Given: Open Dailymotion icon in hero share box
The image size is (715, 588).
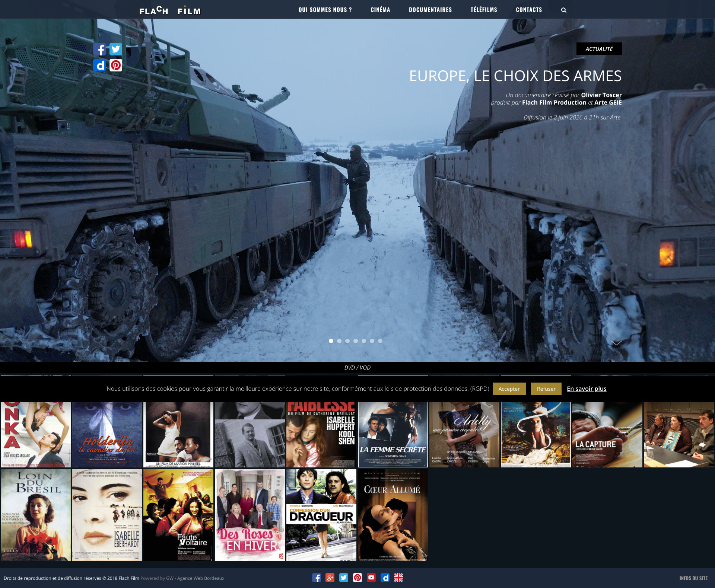Looking at the screenshot, I should [x=99, y=65].
